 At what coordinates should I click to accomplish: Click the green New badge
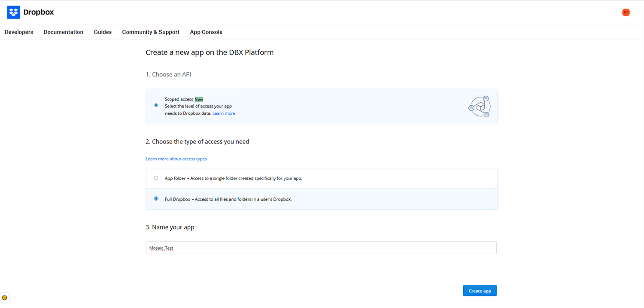click(199, 99)
